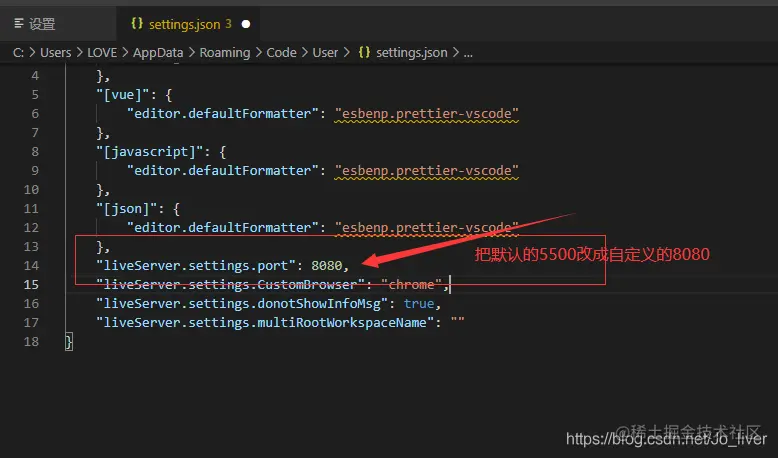Switch to the 设置 tab

click(x=58, y=24)
